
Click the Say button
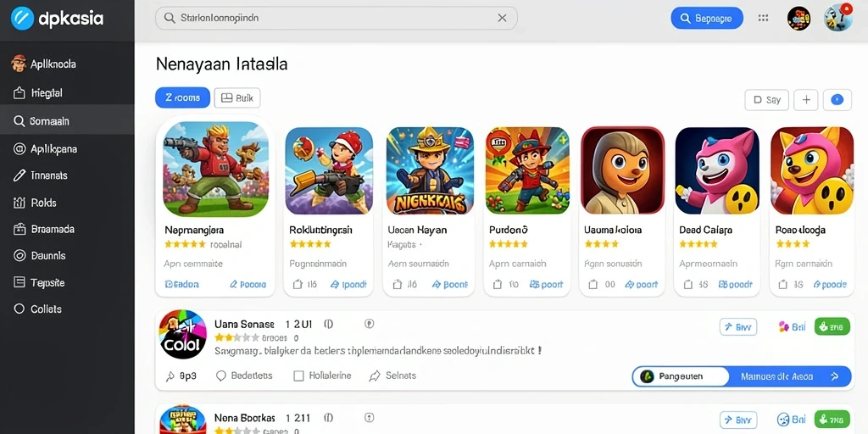(766, 100)
